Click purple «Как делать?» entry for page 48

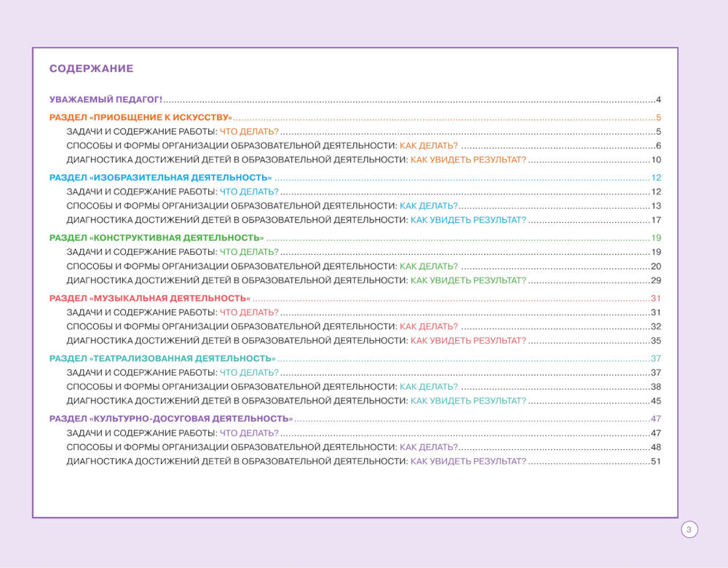coord(429,447)
